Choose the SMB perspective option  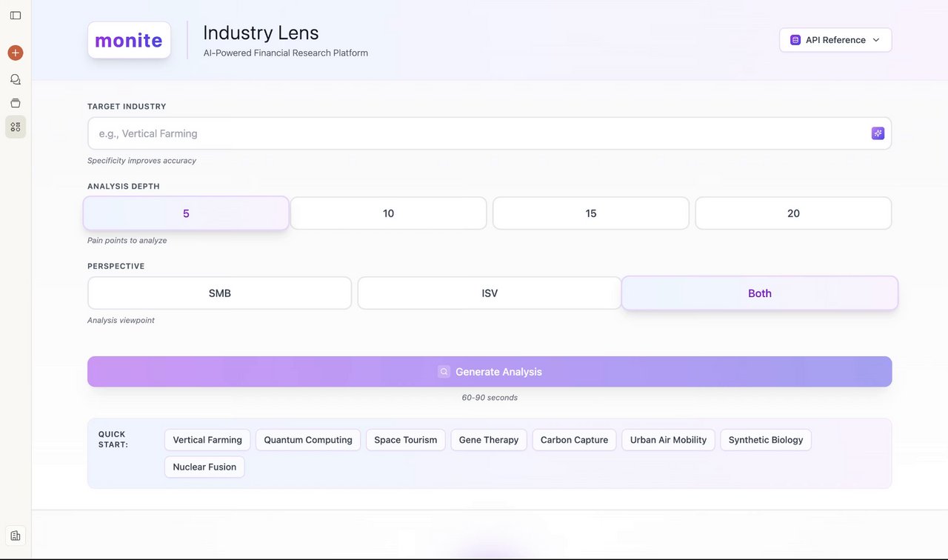click(x=220, y=293)
